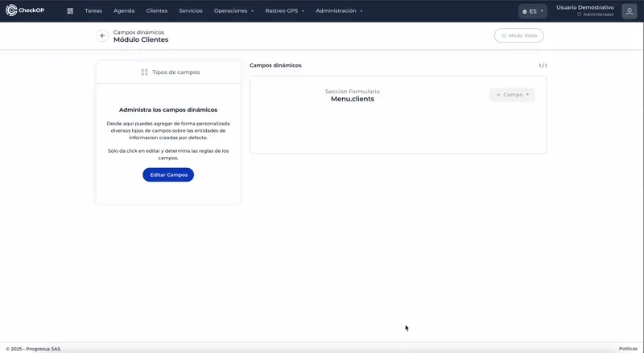
Task: Click the Usuario Demostrativo name
Action: [x=585, y=7]
